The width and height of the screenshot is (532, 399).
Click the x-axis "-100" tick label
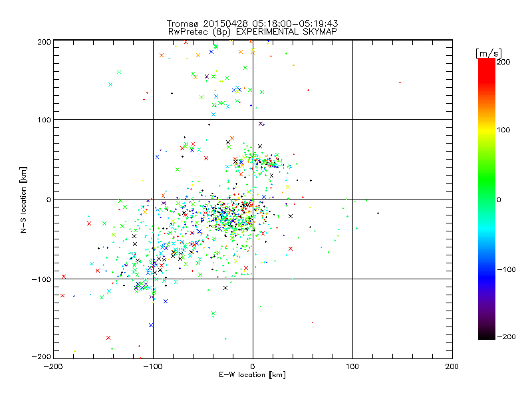click(x=153, y=366)
